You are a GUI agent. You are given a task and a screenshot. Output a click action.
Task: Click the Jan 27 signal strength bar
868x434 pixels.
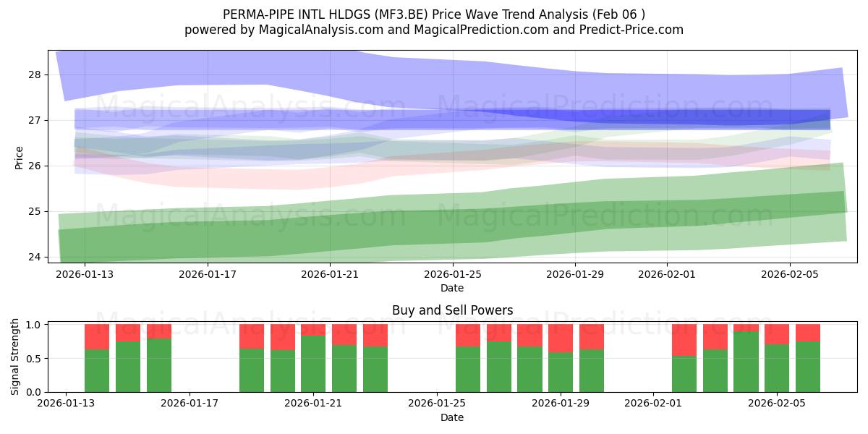coord(499,358)
